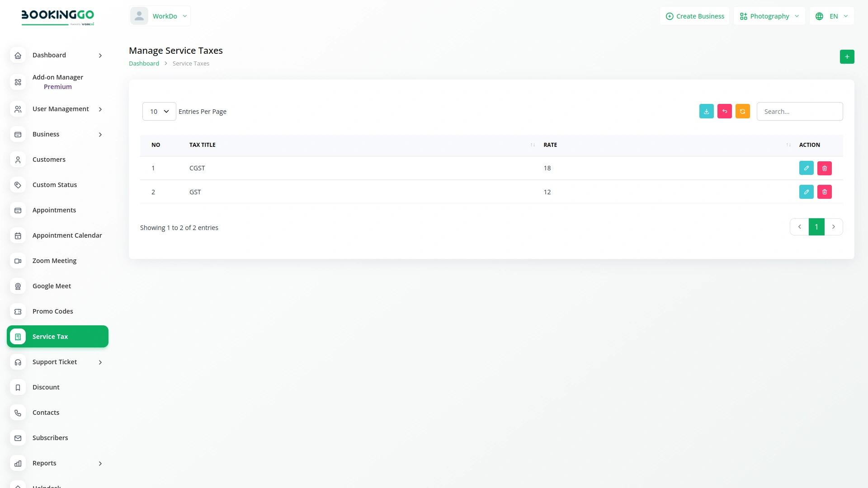The height and width of the screenshot is (488, 868).
Task: Edit the CGST tax row
Action: coord(806,168)
